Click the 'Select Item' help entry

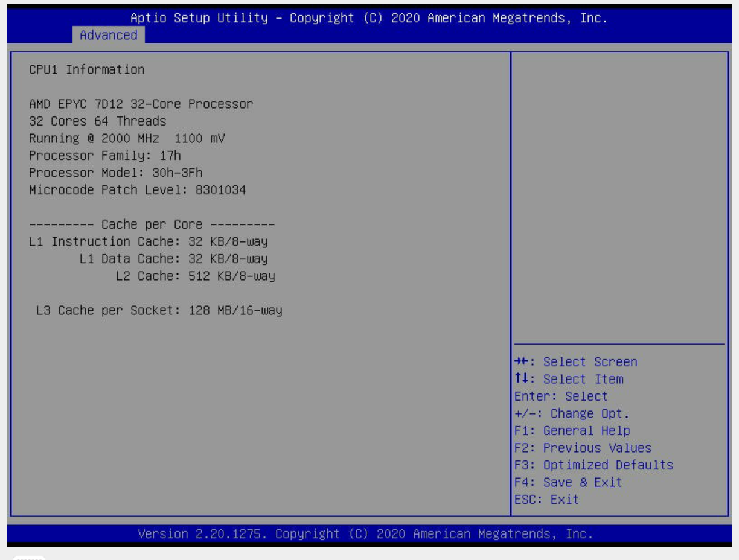[x=569, y=379]
